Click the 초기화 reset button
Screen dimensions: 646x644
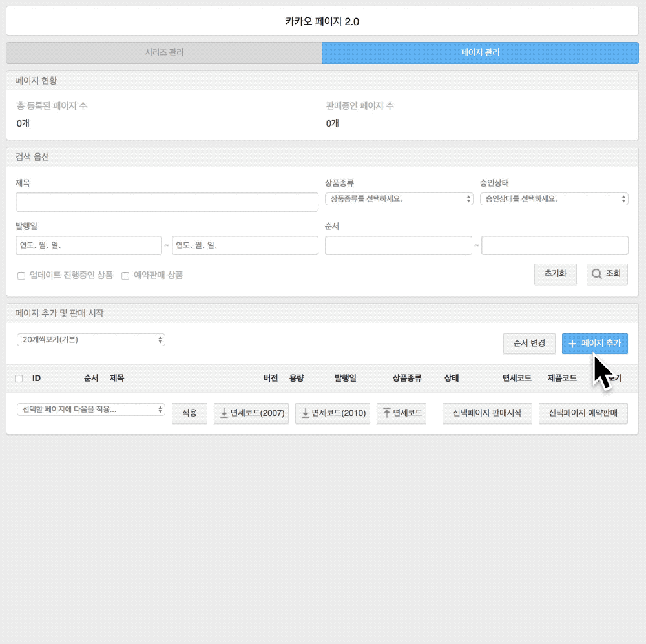[x=556, y=274]
